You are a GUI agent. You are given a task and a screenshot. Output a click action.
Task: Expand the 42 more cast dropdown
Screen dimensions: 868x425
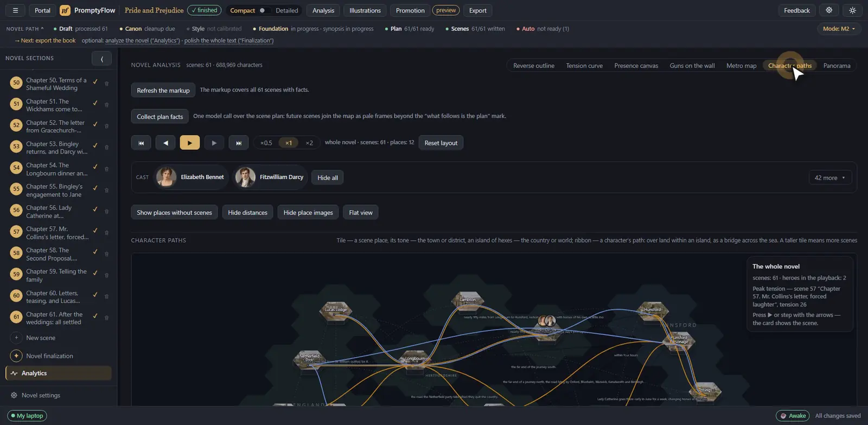tap(830, 177)
